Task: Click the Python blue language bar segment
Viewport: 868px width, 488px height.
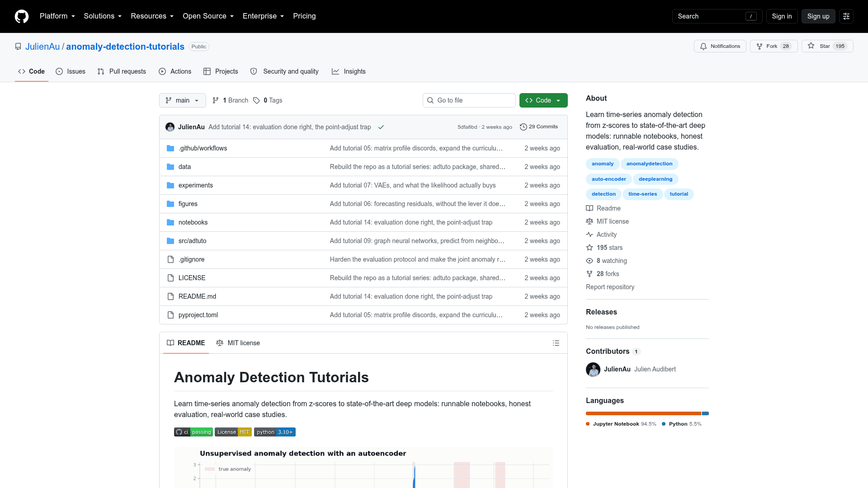Action: pyautogui.click(x=705, y=413)
